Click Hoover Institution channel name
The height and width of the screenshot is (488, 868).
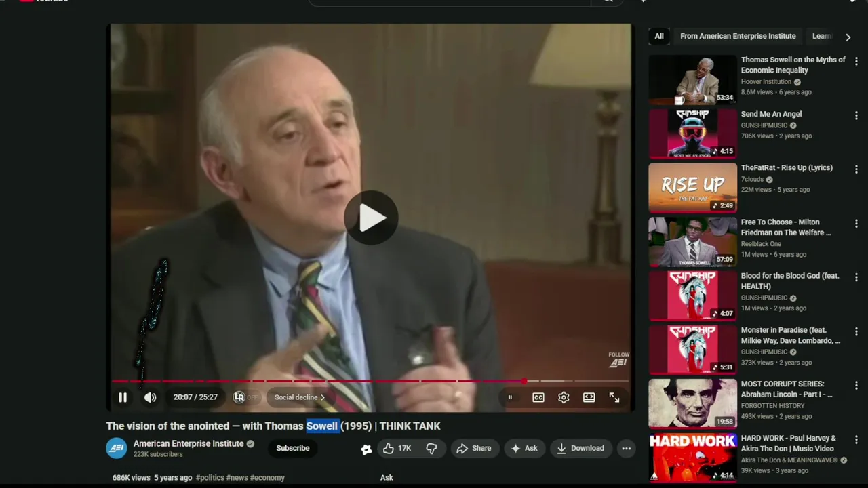click(x=766, y=82)
